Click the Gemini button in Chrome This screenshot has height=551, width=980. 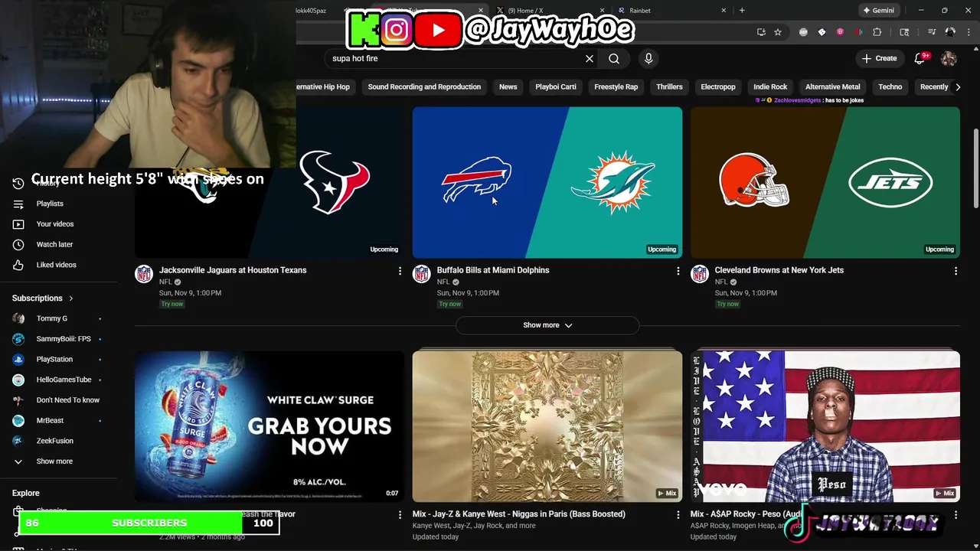[x=878, y=10]
